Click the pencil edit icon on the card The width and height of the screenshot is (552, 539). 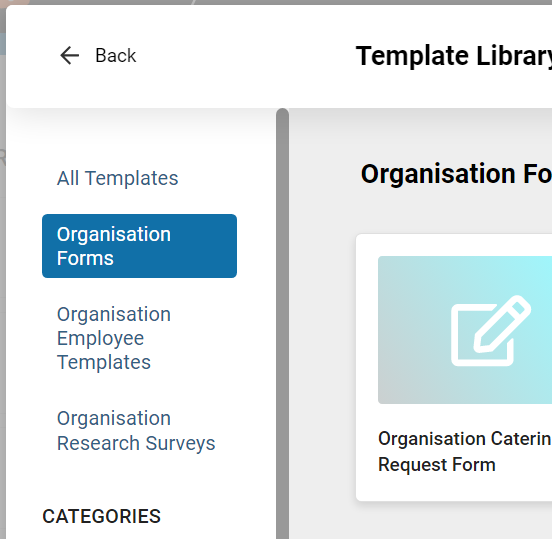(x=491, y=330)
